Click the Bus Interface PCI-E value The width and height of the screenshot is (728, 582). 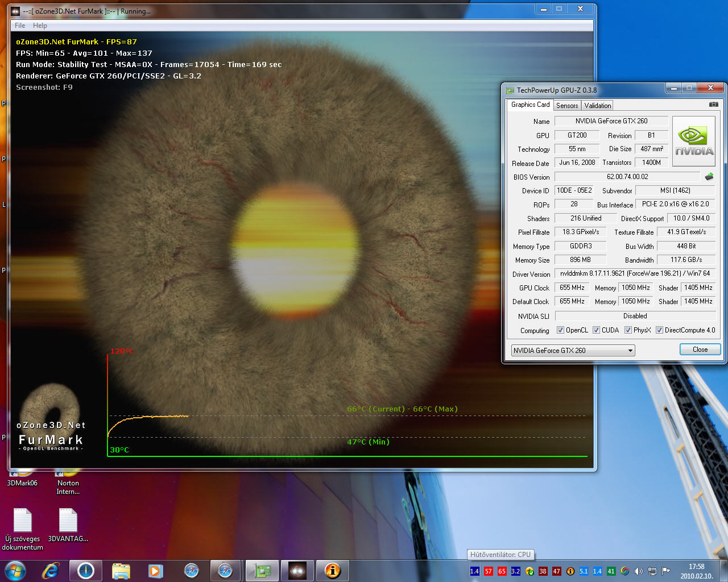[675, 204]
